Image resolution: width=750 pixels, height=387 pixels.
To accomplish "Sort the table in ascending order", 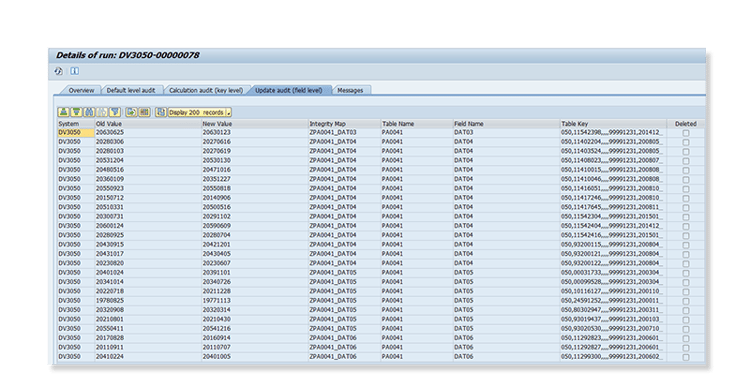I will tap(63, 112).
